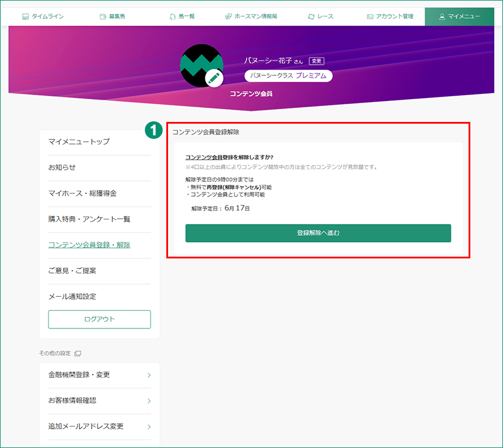Click the コンテンツ会員登録解除 heading

pos(206,132)
